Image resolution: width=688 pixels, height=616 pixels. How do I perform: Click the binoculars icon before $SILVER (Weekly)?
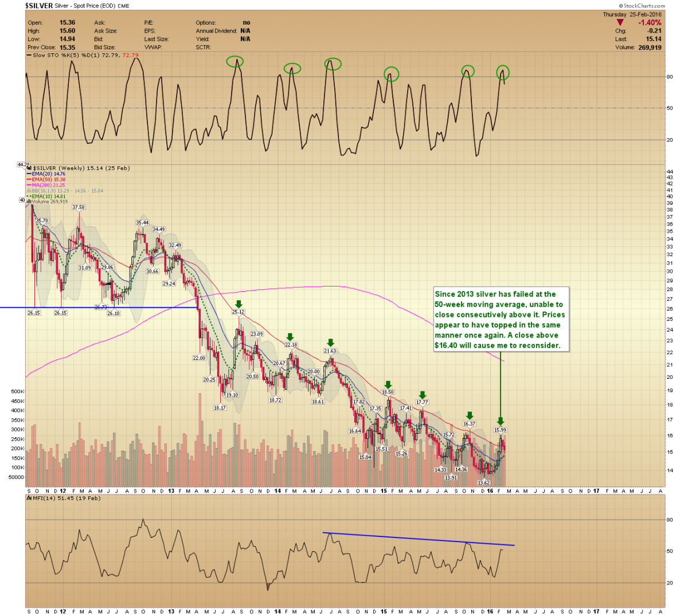pos(30,168)
